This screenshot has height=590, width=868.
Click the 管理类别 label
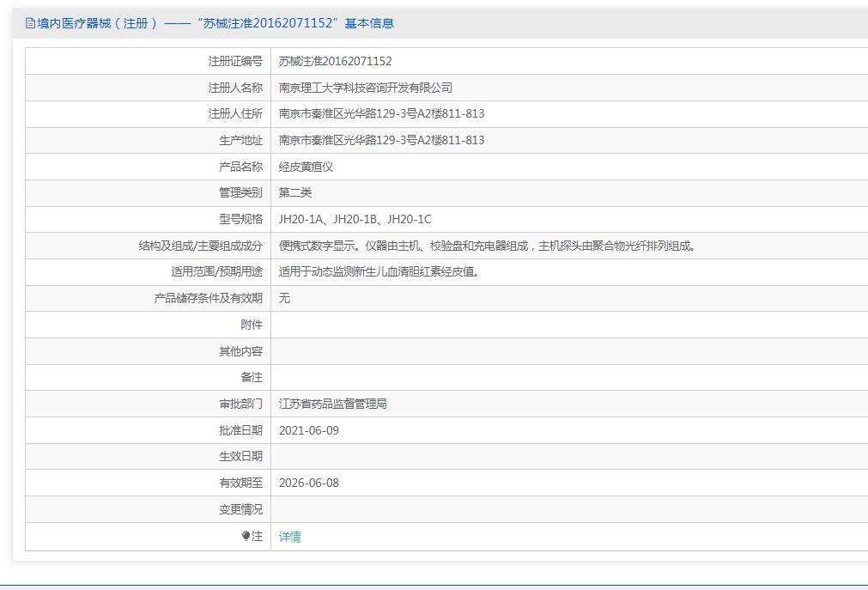pos(240,192)
